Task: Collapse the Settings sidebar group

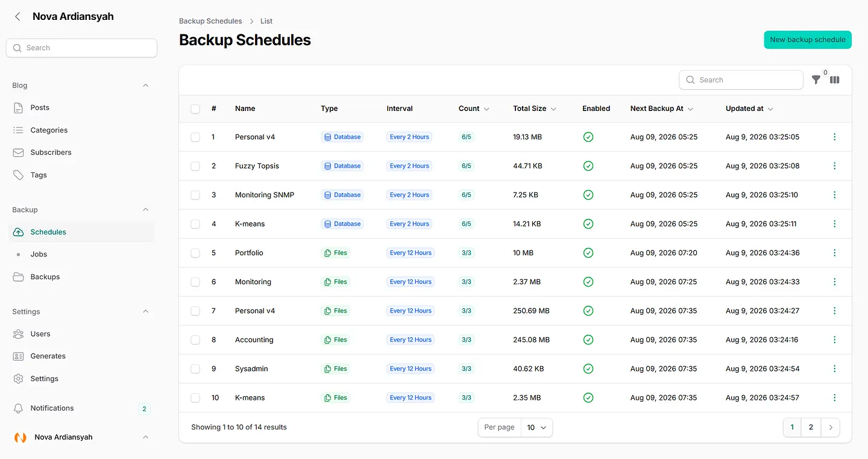Action: click(145, 312)
